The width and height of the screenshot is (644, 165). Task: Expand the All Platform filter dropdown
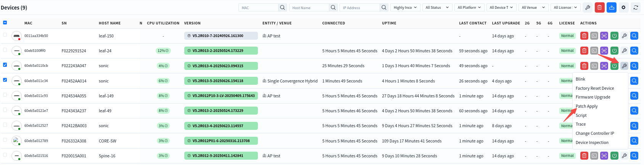469,7
